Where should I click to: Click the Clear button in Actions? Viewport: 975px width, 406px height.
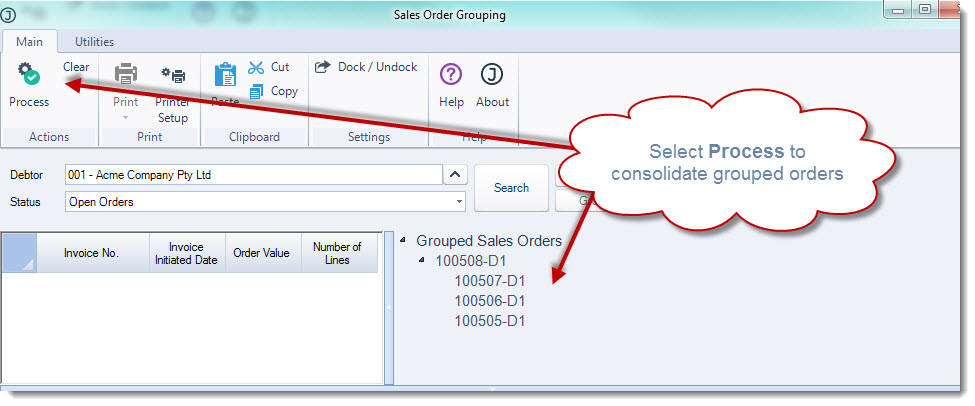tap(76, 67)
